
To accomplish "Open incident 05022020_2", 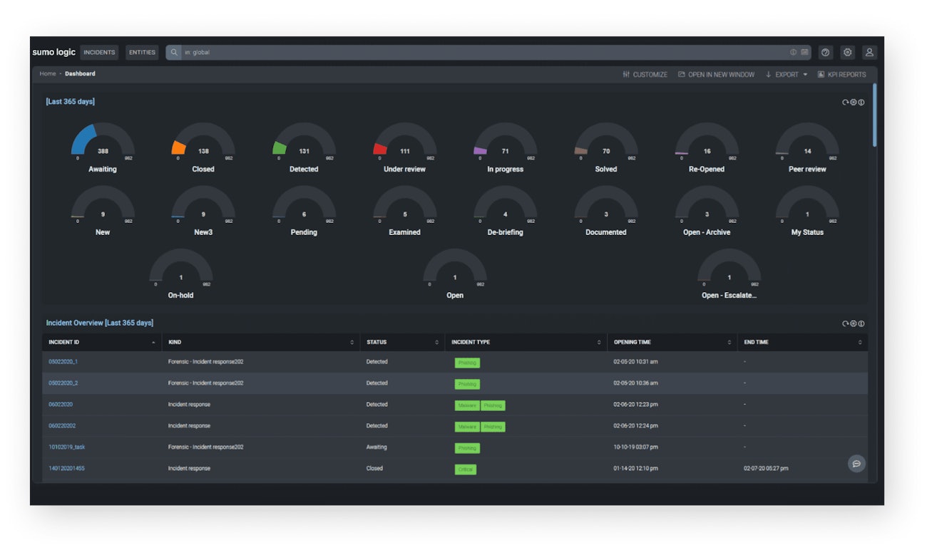I will (63, 383).
